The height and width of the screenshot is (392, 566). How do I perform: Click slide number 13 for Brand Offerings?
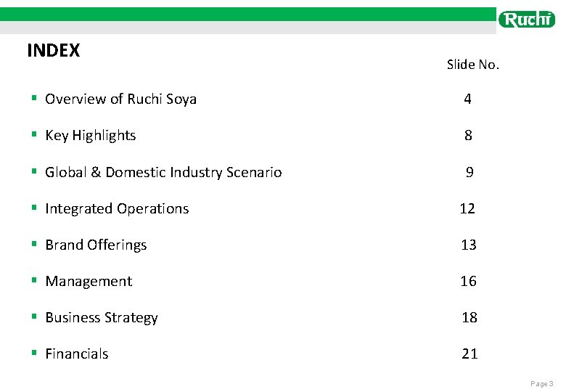[469, 245]
